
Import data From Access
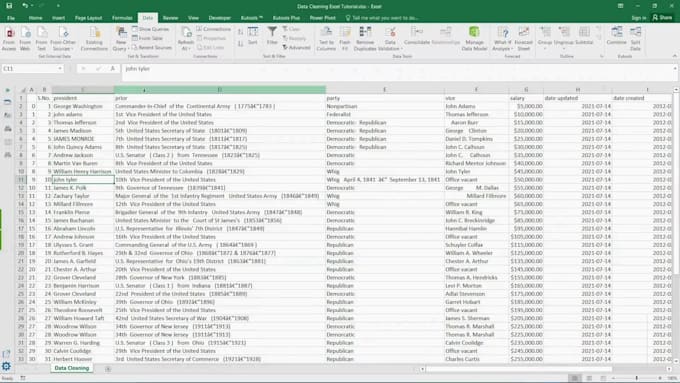(x=9, y=39)
